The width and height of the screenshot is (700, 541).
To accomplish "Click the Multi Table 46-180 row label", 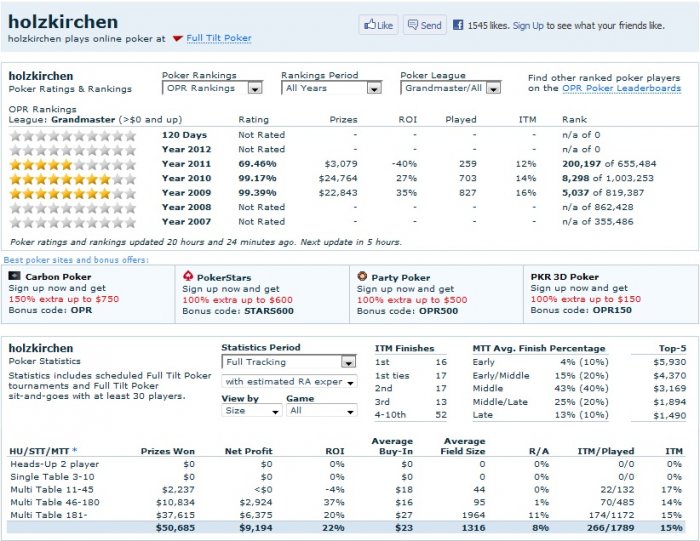I will pyautogui.click(x=54, y=502).
